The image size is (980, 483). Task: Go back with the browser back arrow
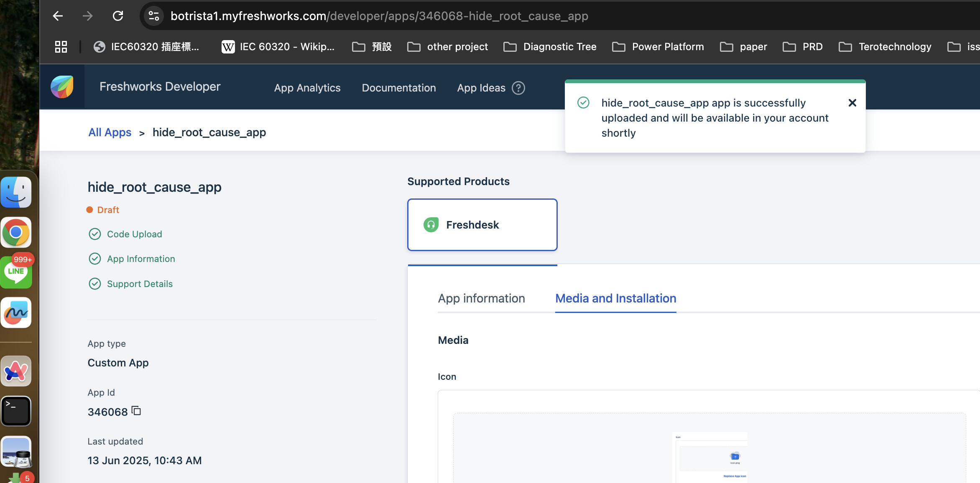pos(58,16)
